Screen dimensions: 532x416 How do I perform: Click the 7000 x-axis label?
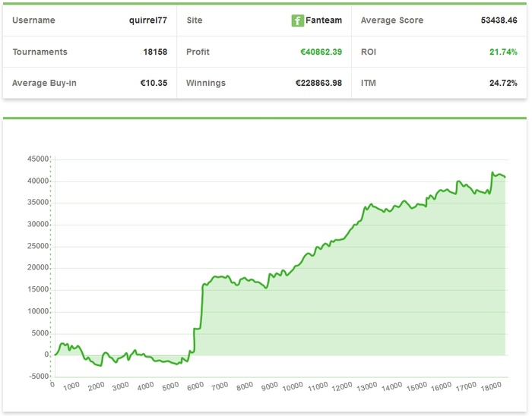[220, 386]
